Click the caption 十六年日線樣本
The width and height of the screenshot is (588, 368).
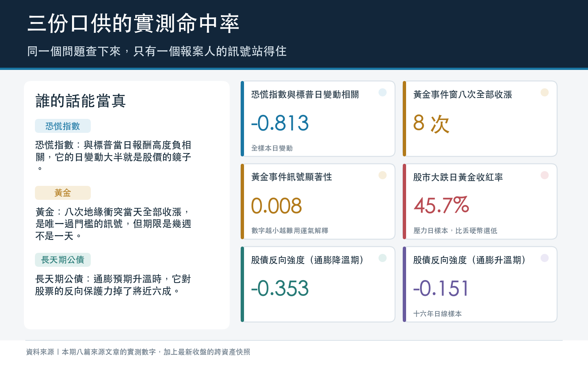point(437,314)
